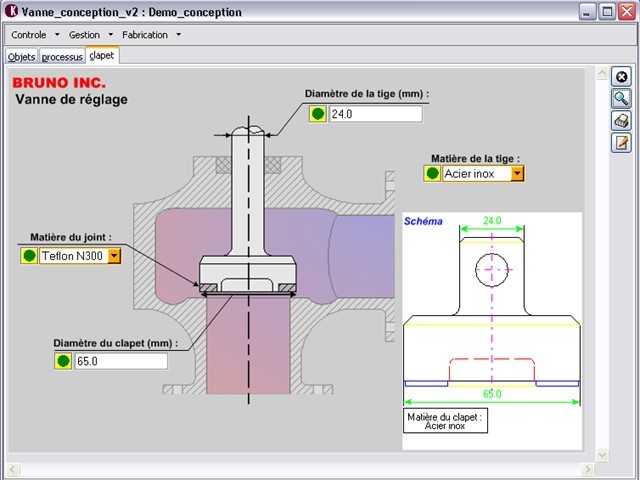This screenshot has width=640, height=480.
Task: Click the Teflon N300 combo box text
Action: (x=74, y=256)
